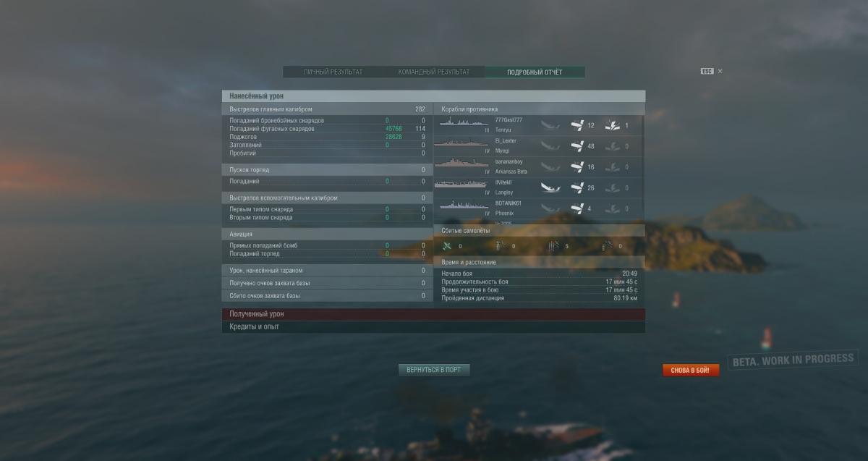Click the shell hits icon beside 26
The width and height of the screenshot is (868, 461).
[x=576, y=188]
